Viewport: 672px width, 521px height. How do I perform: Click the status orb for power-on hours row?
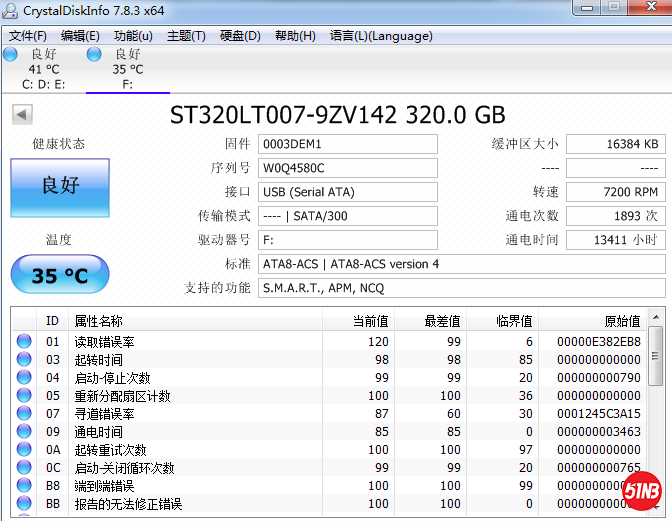[x=24, y=432]
